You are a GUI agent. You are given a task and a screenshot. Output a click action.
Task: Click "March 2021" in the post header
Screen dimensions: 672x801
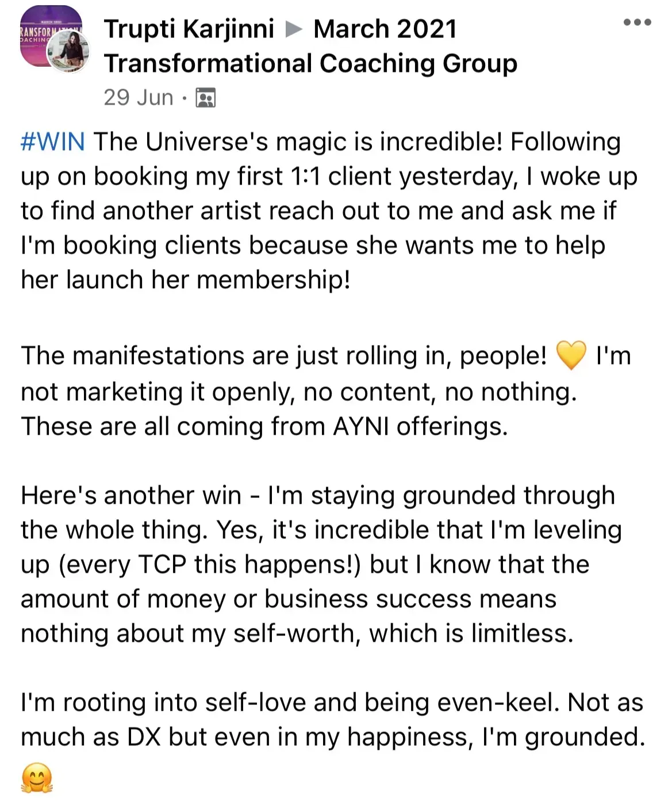coord(385,29)
